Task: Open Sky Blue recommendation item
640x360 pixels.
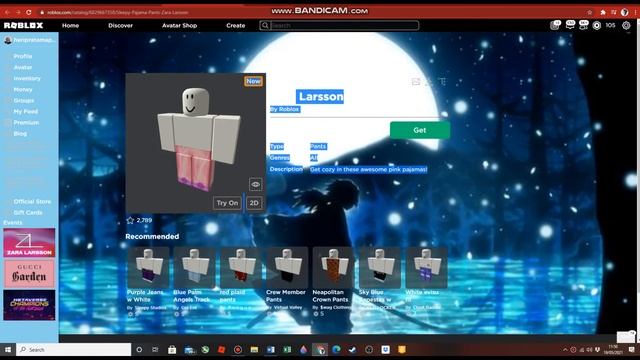Action: coord(380,267)
